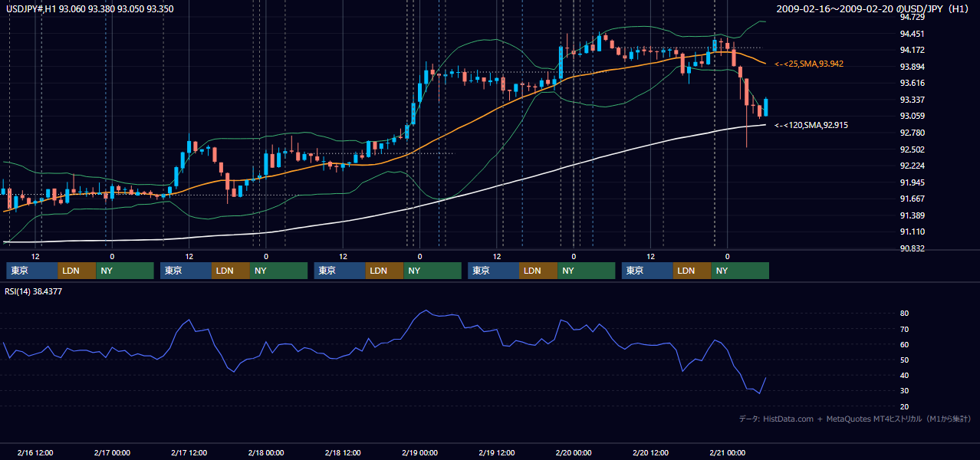Click the 2/19 12:00 date label

tap(496, 452)
